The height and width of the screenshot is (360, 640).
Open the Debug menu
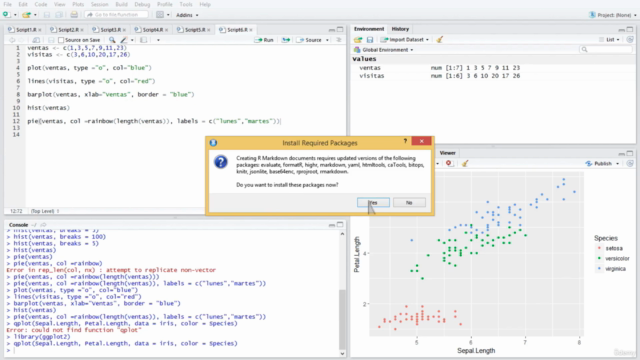pyautogui.click(x=142, y=4)
